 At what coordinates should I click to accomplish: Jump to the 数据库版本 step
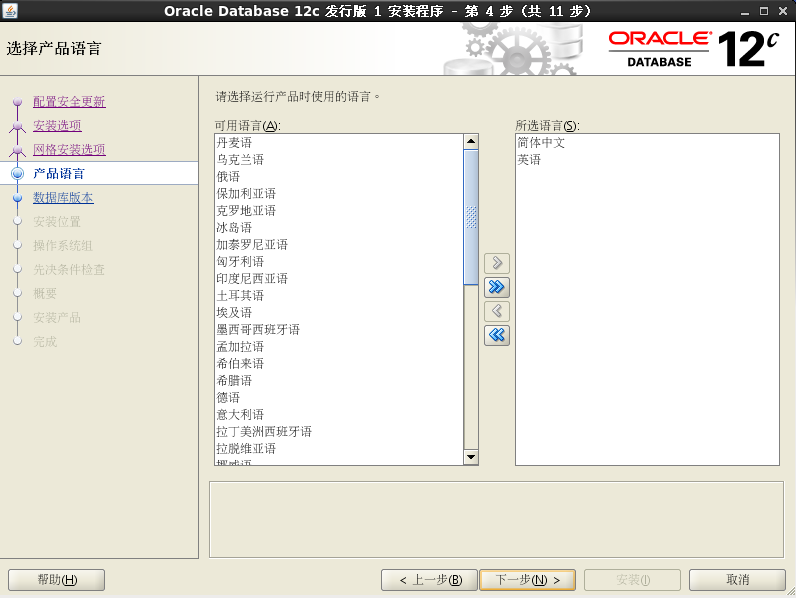[x=63, y=197]
